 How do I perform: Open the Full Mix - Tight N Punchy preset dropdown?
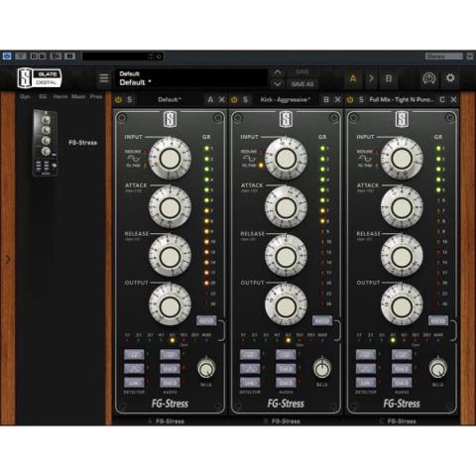tap(402, 99)
